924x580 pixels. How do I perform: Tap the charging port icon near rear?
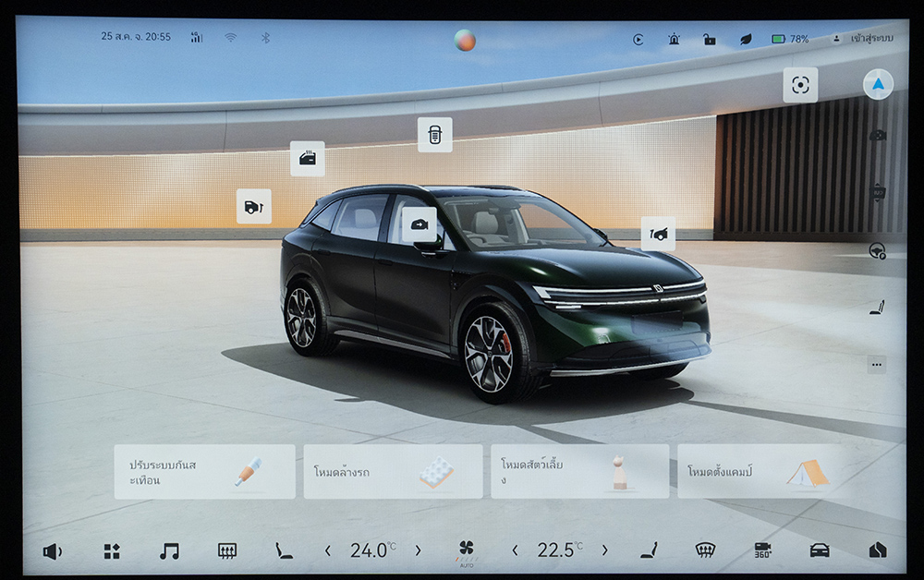253,206
